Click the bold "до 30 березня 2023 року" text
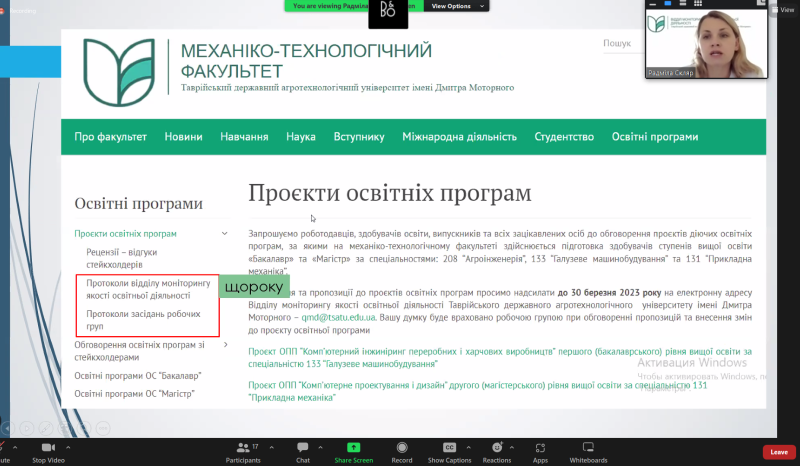The height and width of the screenshot is (466, 800). (x=609, y=293)
